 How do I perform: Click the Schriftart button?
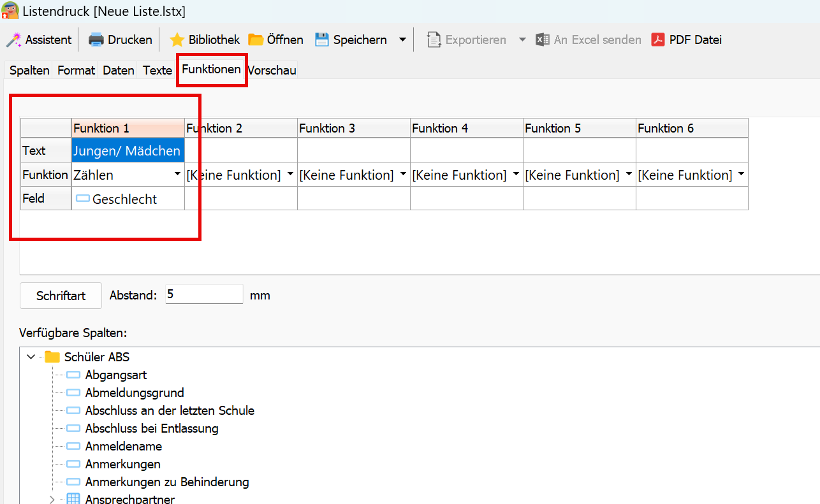pyautogui.click(x=61, y=296)
